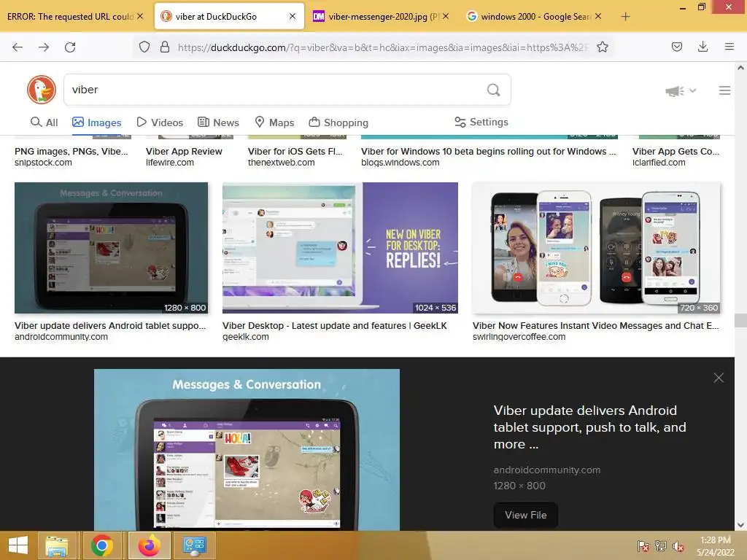This screenshot has height=560, width=747.
Task: Open the shield tracking protection icon
Action: click(x=144, y=47)
